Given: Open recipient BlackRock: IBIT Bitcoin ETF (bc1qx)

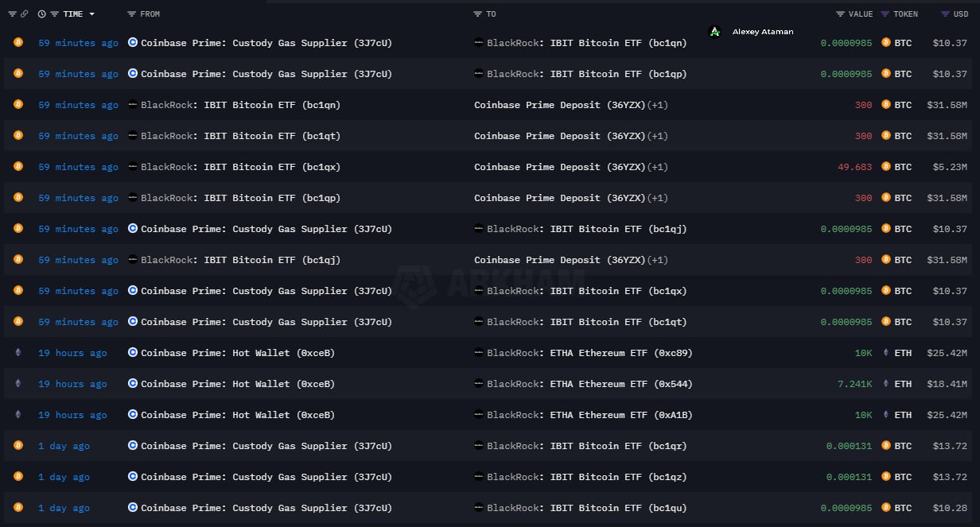Looking at the screenshot, I should click(x=587, y=291).
